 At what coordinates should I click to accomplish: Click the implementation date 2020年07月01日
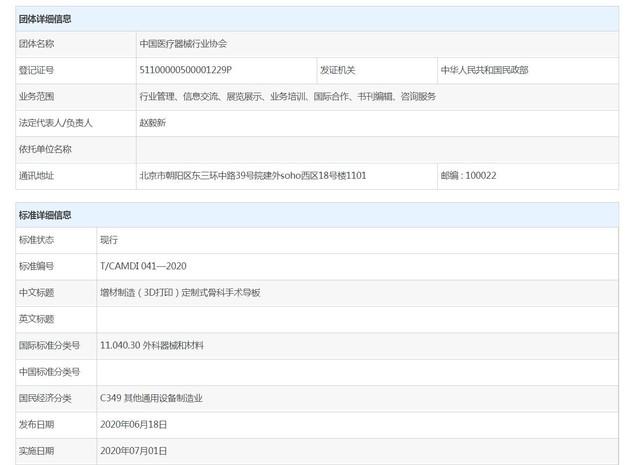tap(133, 451)
